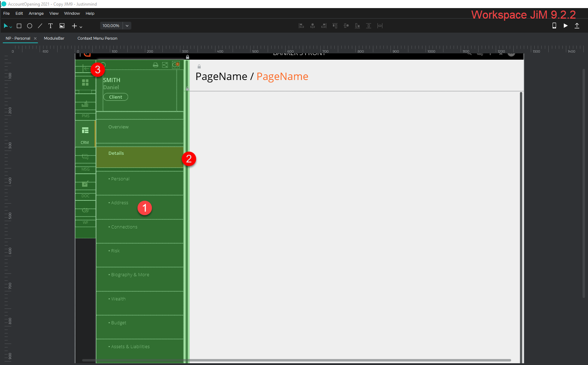Image resolution: width=588 pixels, height=365 pixels.
Task: Click the canvas horizontal scrollbar
Action: point(296,360)
